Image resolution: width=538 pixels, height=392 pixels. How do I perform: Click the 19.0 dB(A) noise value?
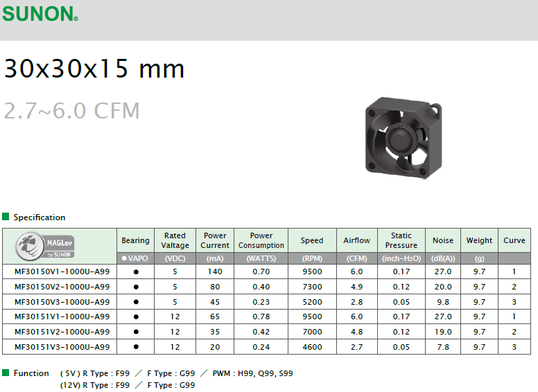point(443,332)
